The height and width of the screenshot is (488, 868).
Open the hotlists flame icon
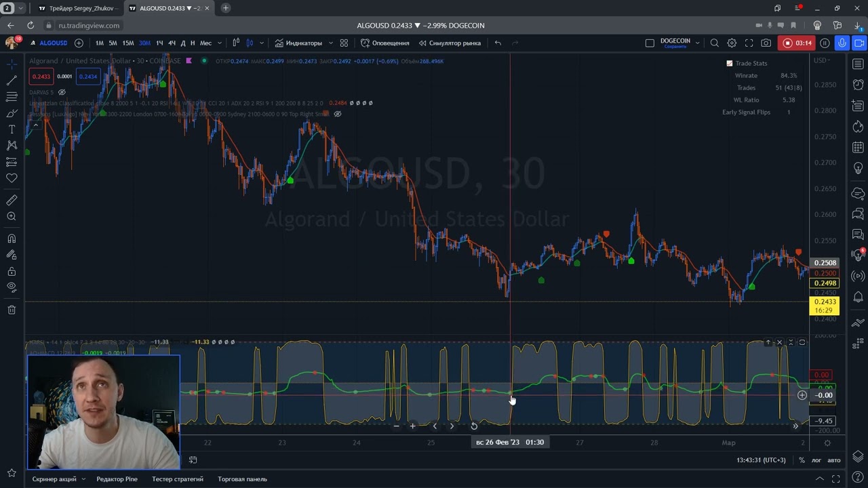pyautogui.click(x=858, y=127)
